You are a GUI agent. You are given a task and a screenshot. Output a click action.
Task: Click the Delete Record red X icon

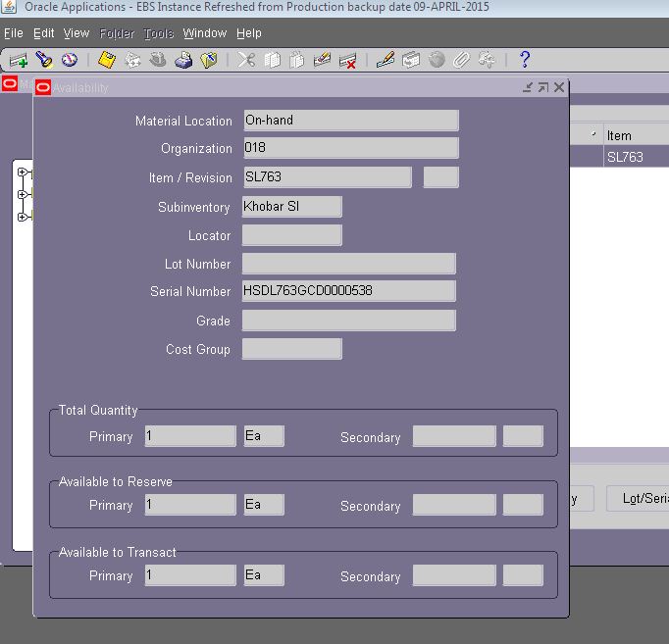click(347, 60)
